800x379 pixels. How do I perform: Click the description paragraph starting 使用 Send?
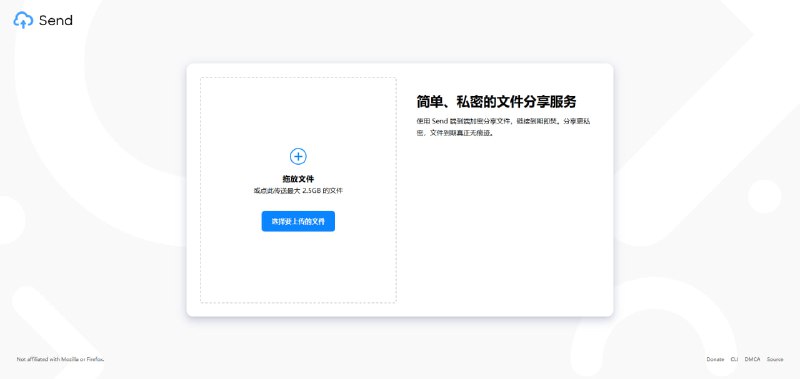pos(504,127)
